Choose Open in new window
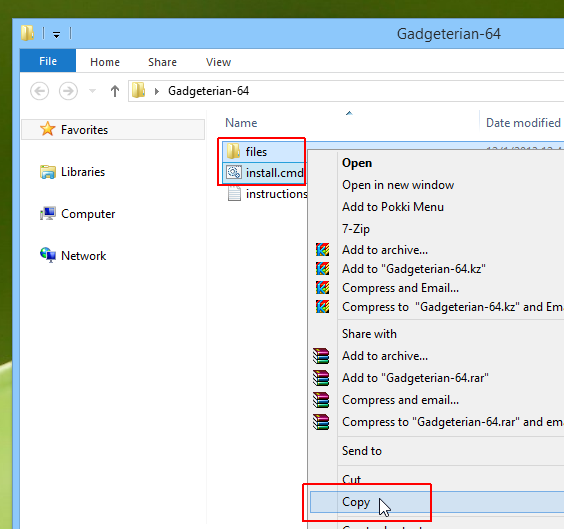564x529 pixels. [x=398, y=185]
